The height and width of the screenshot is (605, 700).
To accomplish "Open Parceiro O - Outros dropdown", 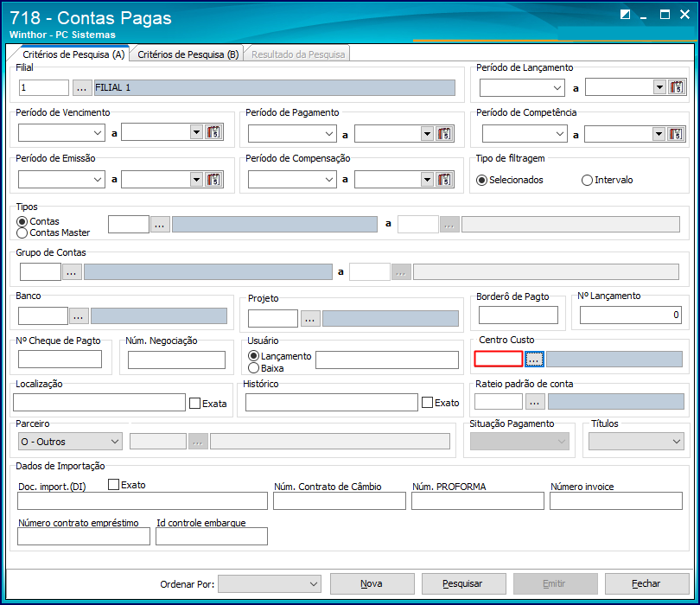I will click(x=70, y=441).
